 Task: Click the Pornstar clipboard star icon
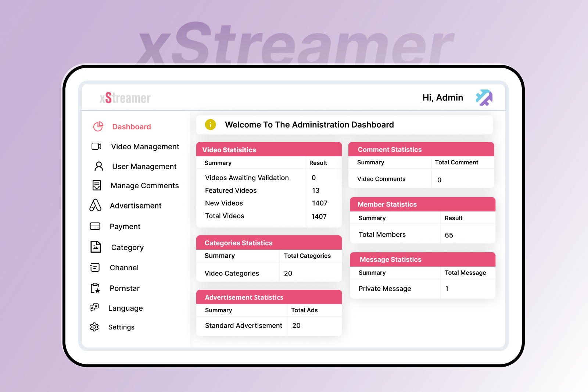point(95,288)
